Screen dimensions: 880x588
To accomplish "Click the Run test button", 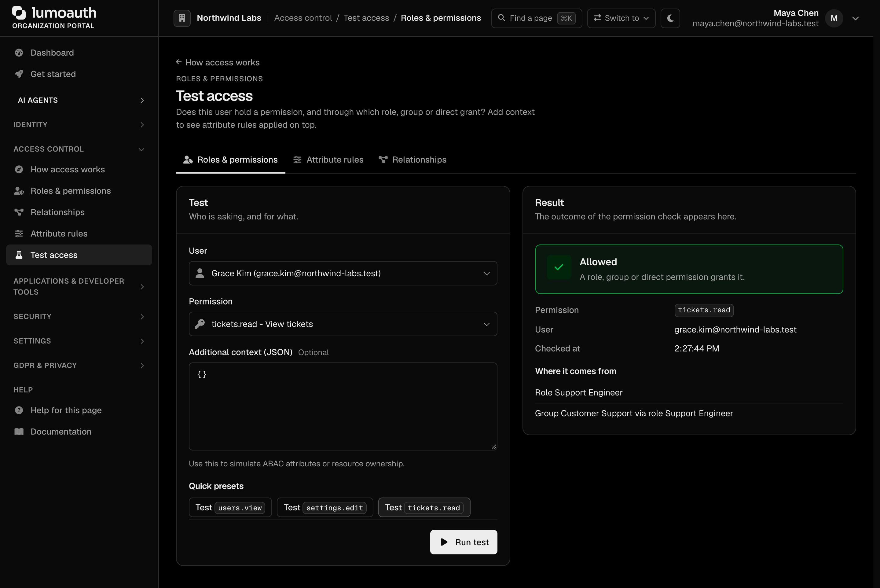I will pyautogui.click(x=464, y=542).
